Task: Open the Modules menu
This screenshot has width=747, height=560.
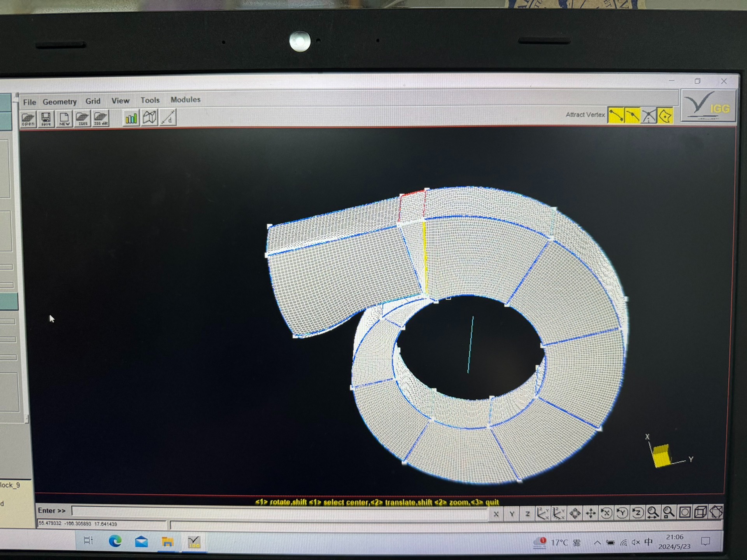Action: coord(186,100)
